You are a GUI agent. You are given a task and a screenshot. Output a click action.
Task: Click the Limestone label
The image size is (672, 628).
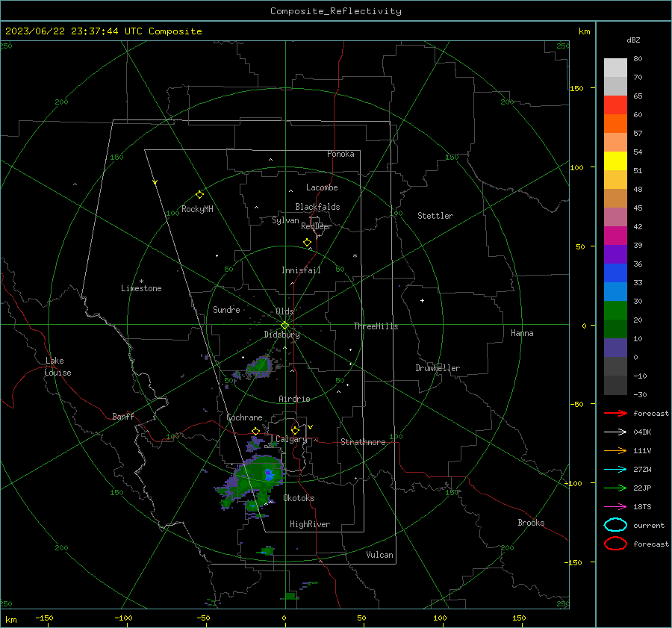pos(141,288)
